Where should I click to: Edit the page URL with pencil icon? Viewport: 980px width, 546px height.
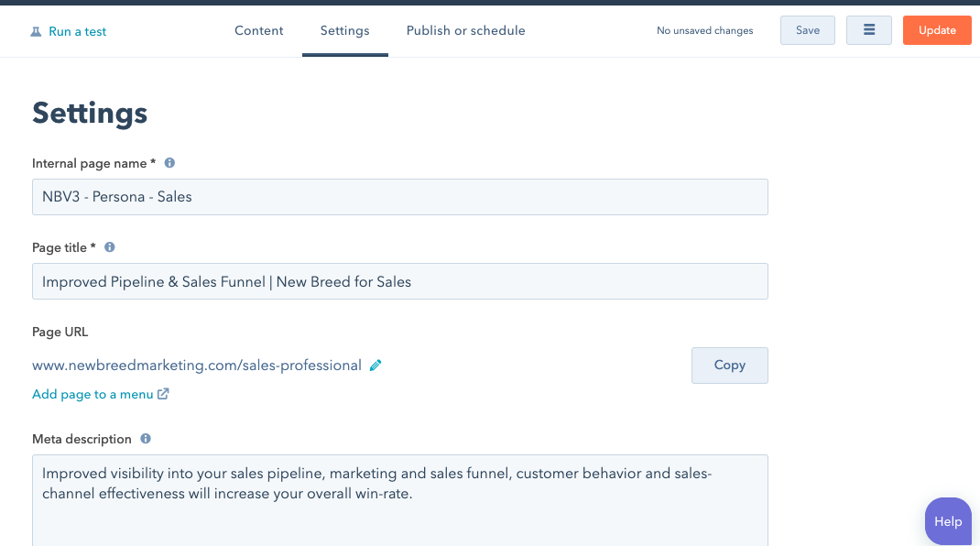[376, 366]
